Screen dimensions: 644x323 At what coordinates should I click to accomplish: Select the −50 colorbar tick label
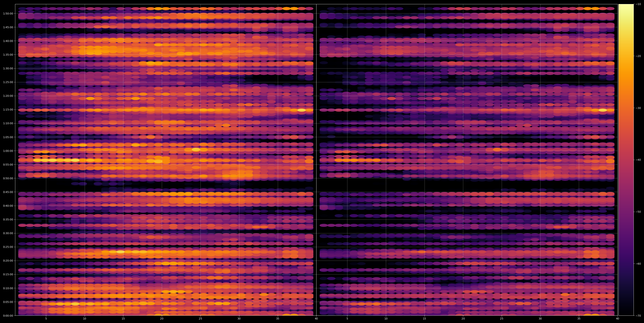638,212
